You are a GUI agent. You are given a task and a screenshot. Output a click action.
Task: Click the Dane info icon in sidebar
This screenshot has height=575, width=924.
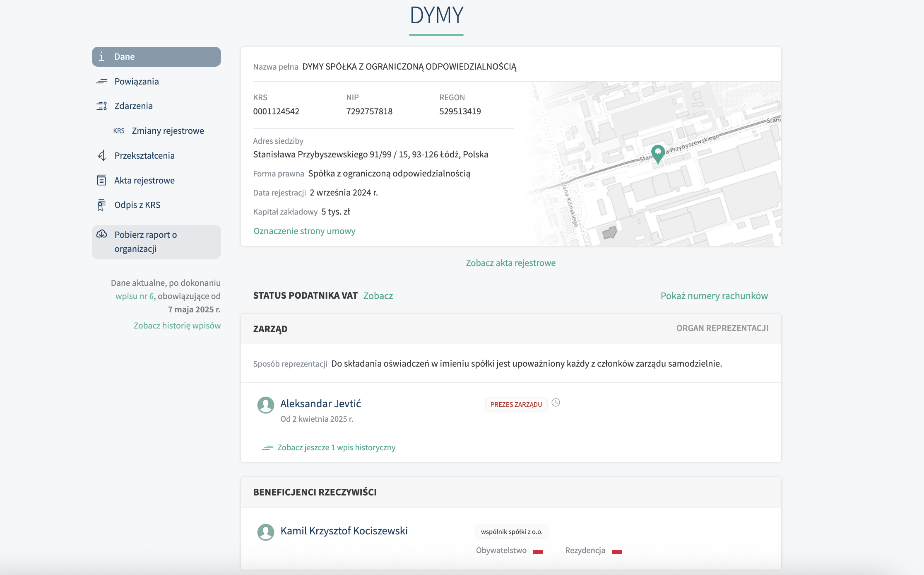pyautogui.click(x=101, y=57)
